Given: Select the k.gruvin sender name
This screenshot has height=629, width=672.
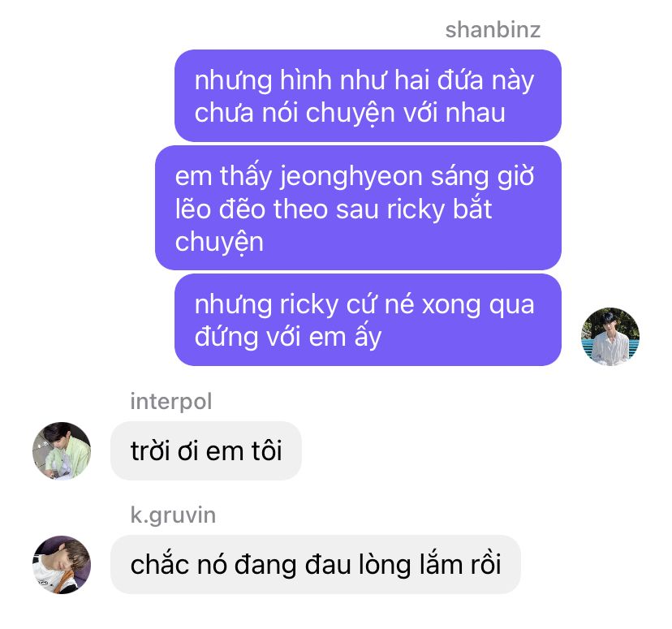Looking at the screenshot, I should pos(173,515).
